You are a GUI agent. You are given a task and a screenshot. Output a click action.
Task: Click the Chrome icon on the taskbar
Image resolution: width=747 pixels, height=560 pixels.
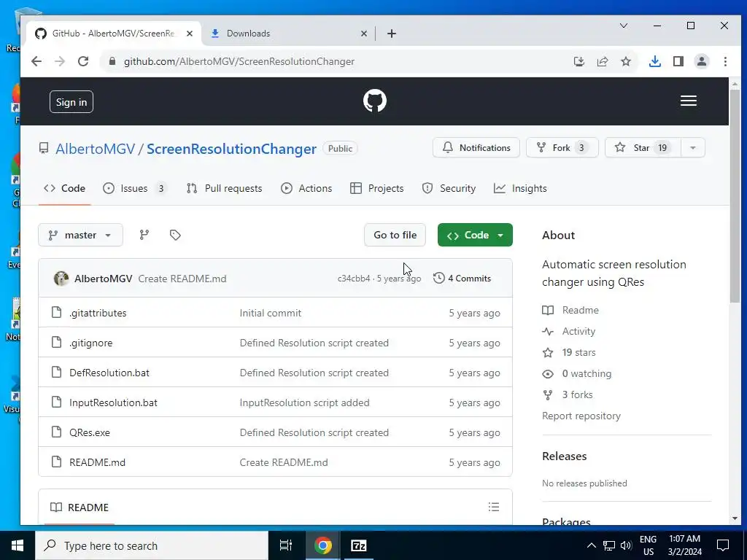coord(322,545)
